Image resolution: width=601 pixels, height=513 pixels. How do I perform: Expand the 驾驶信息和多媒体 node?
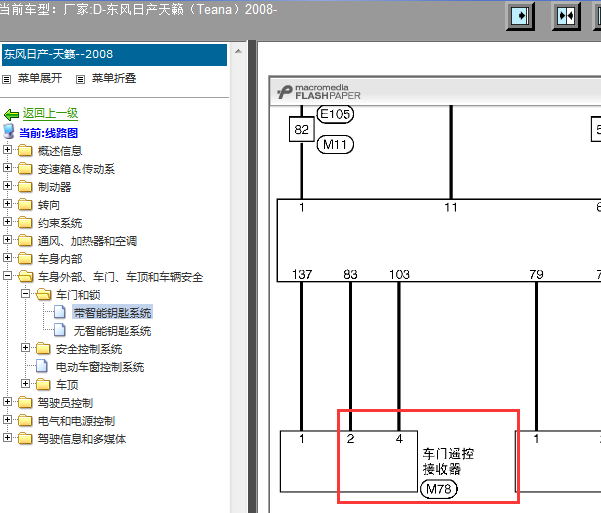tap(7, 437)
